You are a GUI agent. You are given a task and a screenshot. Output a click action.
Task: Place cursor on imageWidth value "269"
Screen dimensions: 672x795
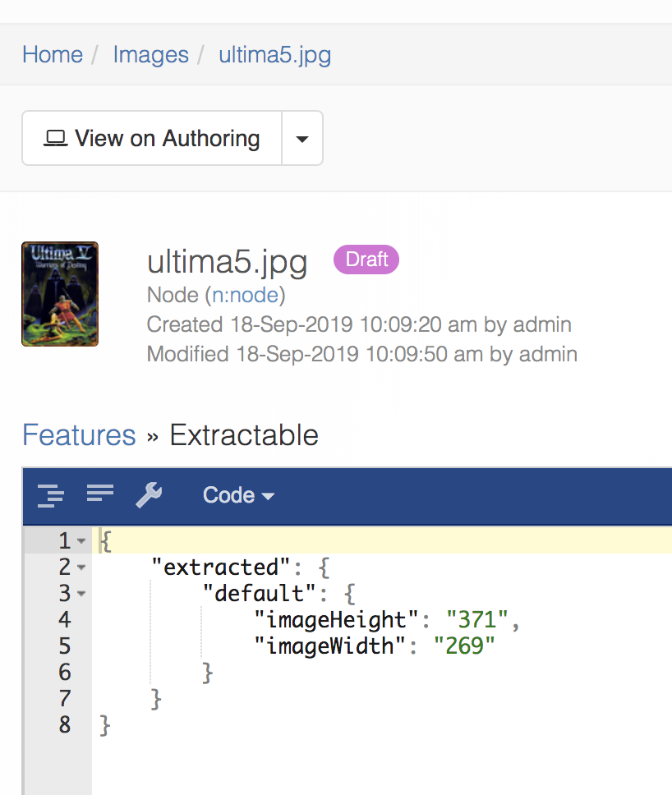(464, 646)
